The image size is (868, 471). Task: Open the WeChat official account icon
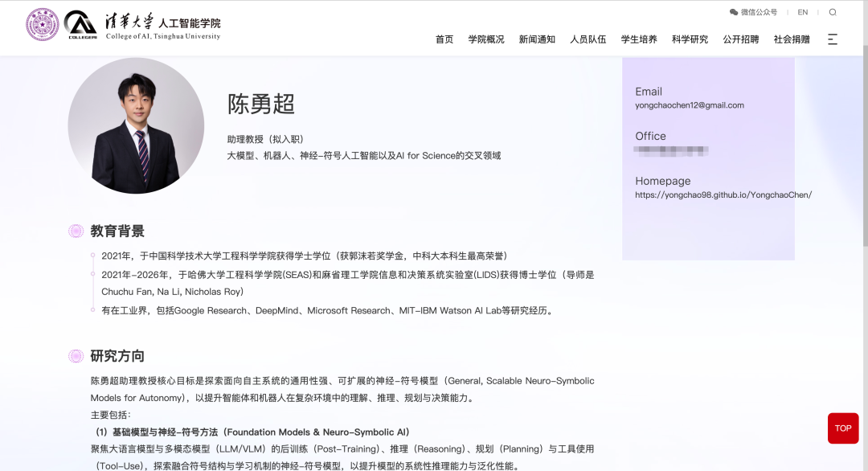(734, 12)
